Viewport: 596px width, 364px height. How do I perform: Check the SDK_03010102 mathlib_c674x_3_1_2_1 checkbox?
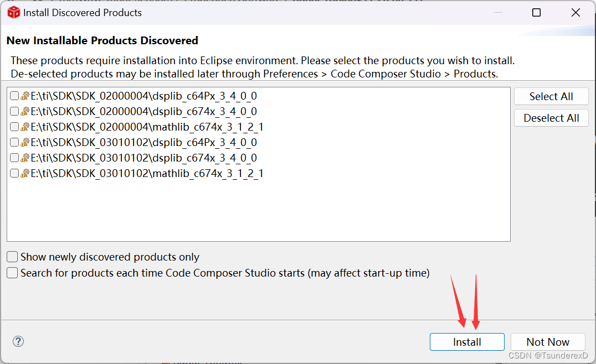coord(14,173)
